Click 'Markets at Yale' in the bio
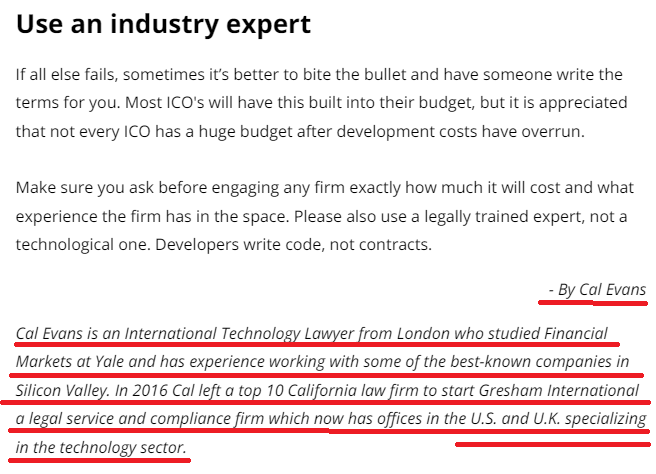Image resolution: width=656 pixels, height=474 pixels. 70,361
